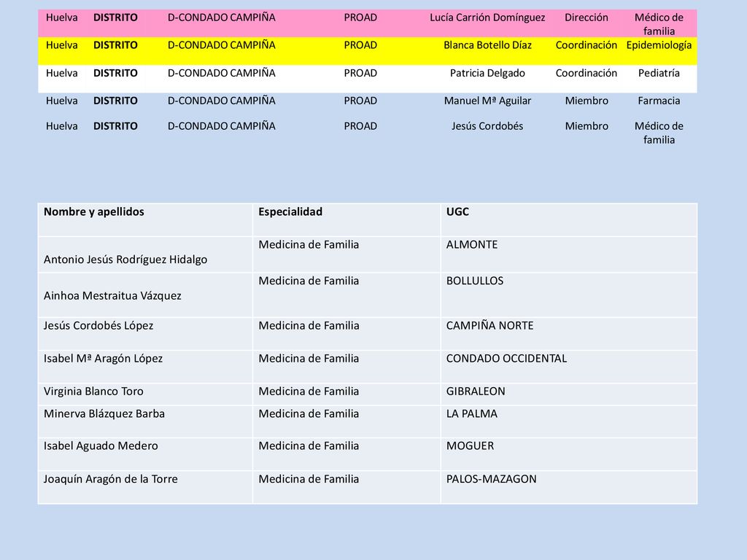Image resolution: width=747 pixels, height=560 pixels.
Task: Click the Pediatría cell
Action: [659, 73]
